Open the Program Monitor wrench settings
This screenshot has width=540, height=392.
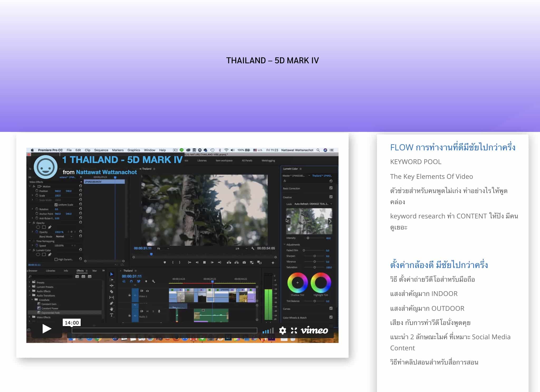tap(253, 248)
